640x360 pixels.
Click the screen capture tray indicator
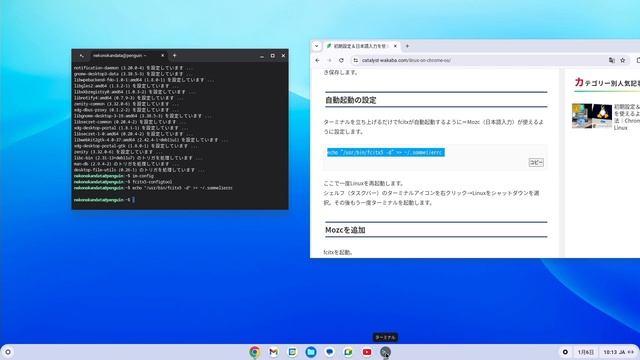click(565, 352)
